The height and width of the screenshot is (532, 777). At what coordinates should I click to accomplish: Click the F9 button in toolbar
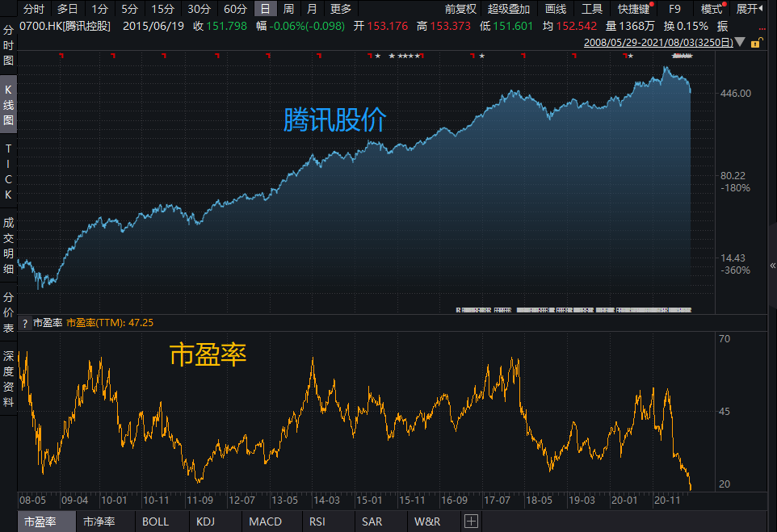point(674,9)
